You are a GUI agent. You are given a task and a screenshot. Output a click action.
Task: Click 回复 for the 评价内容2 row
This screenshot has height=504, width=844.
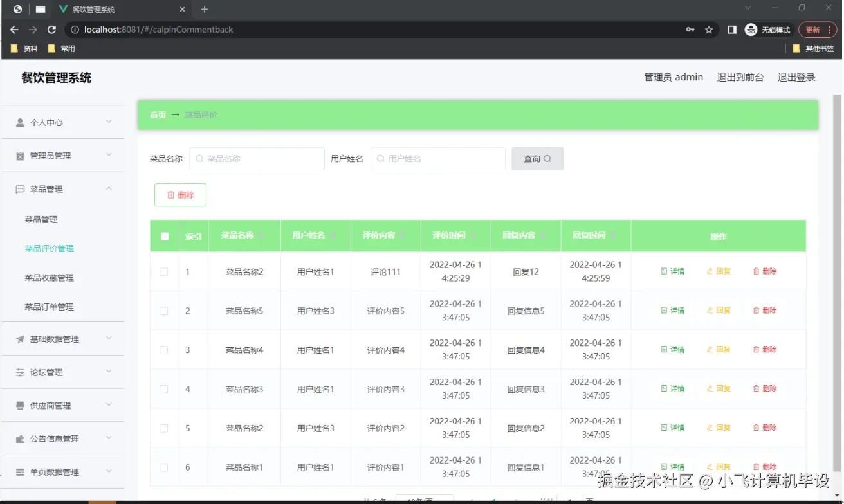pyautogui.click(x=719, y=428)
